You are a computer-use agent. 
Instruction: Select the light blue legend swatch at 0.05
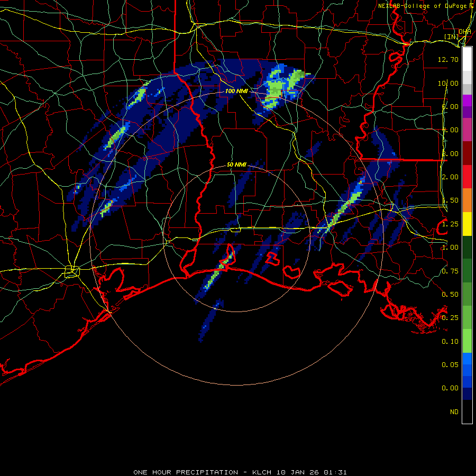click(x=467, y=359)
